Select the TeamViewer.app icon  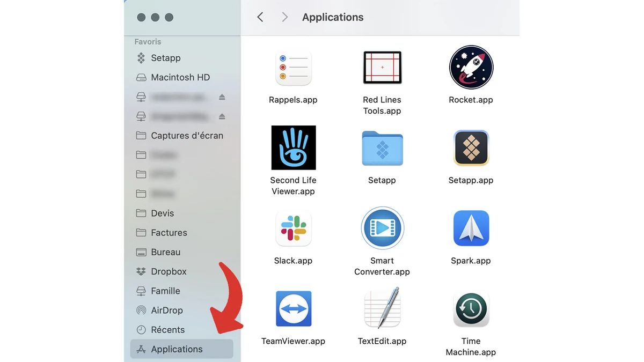(x=293, y=309)
